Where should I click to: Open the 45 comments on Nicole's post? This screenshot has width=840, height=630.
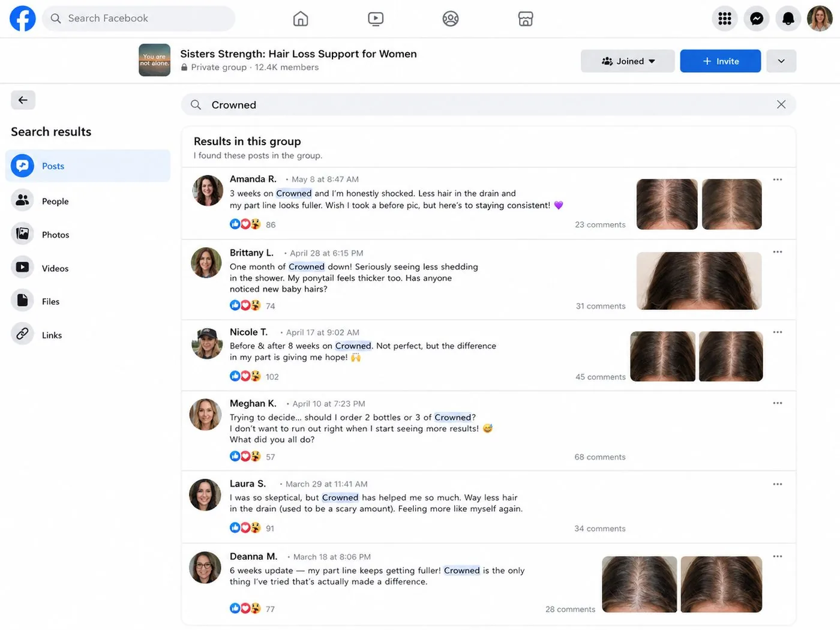click(x=601, y=377)
